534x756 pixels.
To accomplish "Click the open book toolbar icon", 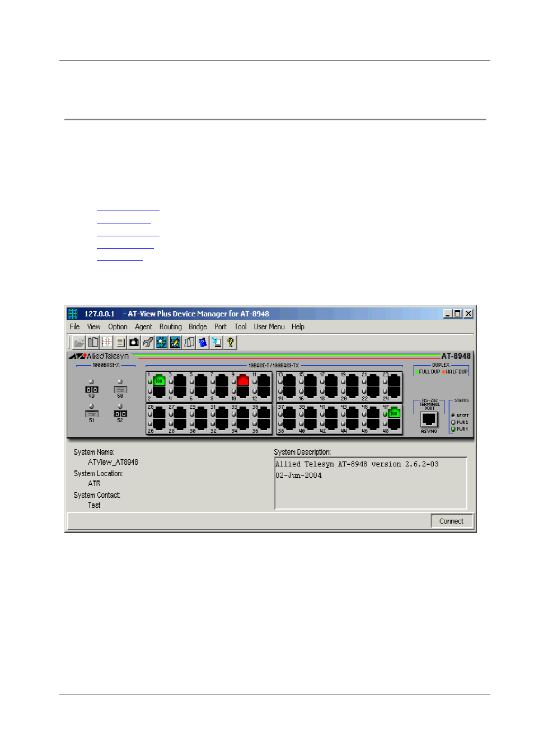I will tap(93, 342).
